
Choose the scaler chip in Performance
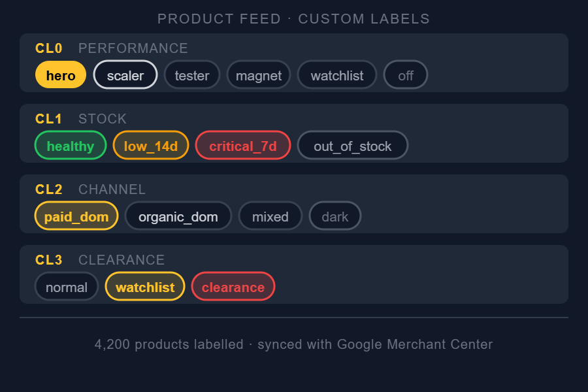[125, 75]
